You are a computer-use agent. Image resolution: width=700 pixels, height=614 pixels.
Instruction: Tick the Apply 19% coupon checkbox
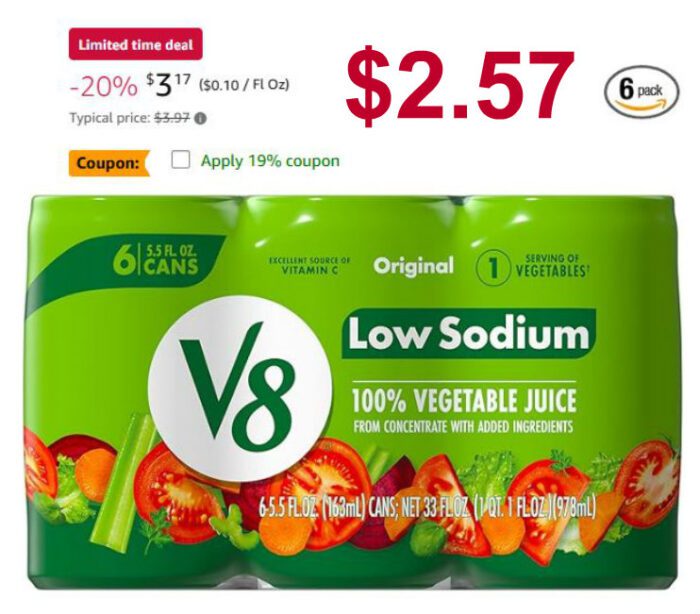pos(180,159)
